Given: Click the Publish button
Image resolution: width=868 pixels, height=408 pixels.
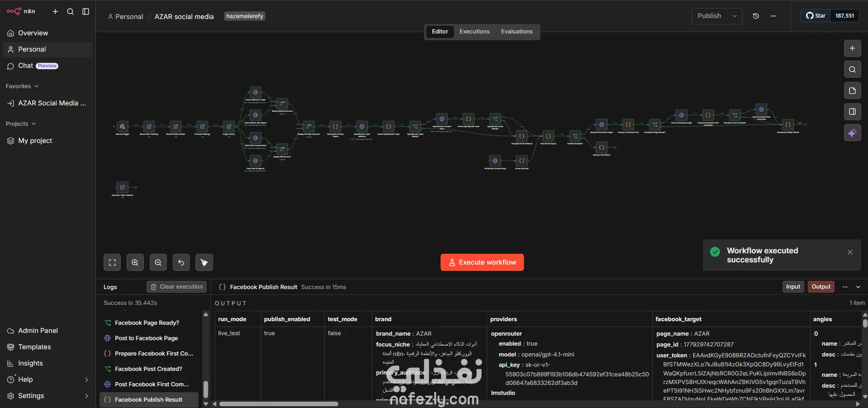Looking at the screenshot, I should click(709, 16).
